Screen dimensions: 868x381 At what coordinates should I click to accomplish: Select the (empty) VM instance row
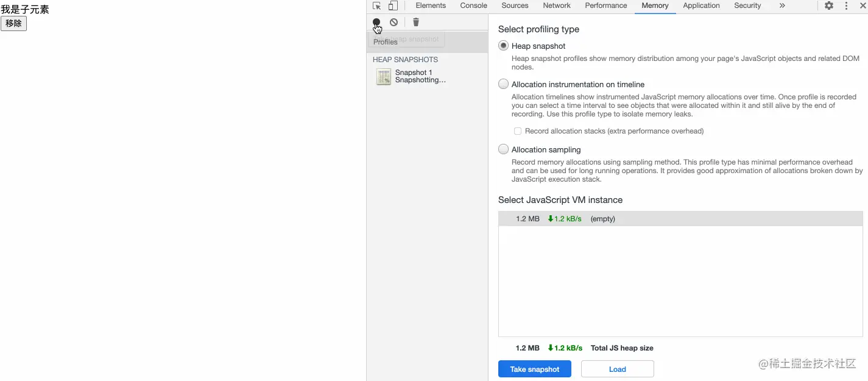(680, 219)
